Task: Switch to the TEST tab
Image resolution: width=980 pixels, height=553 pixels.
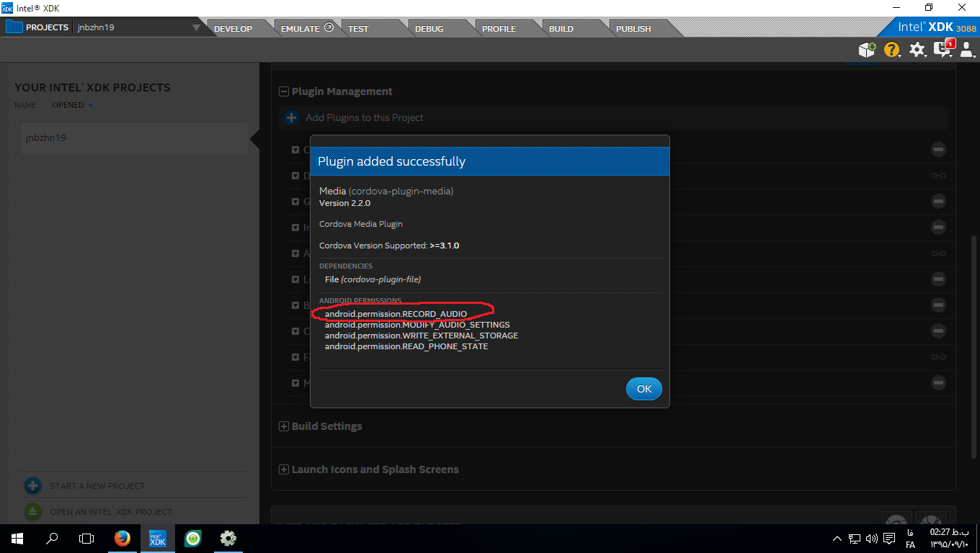Action: pyautogui.click(x=358, y=29)
